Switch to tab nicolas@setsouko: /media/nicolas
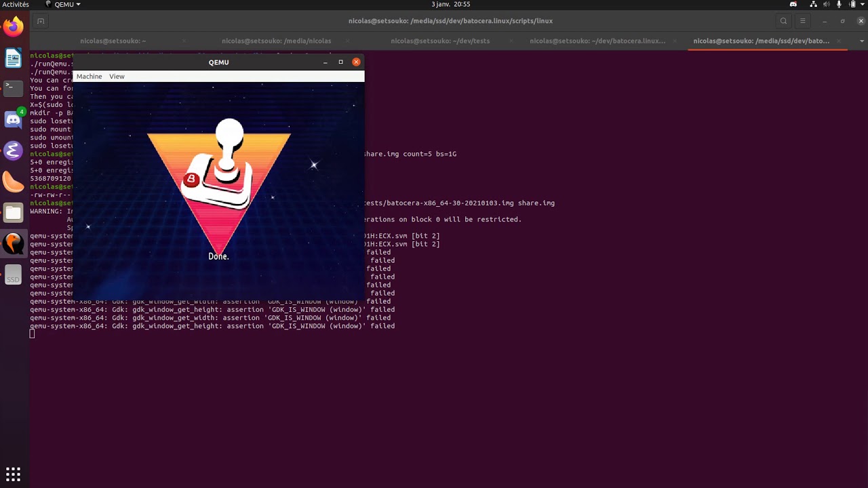 point(276,41)
